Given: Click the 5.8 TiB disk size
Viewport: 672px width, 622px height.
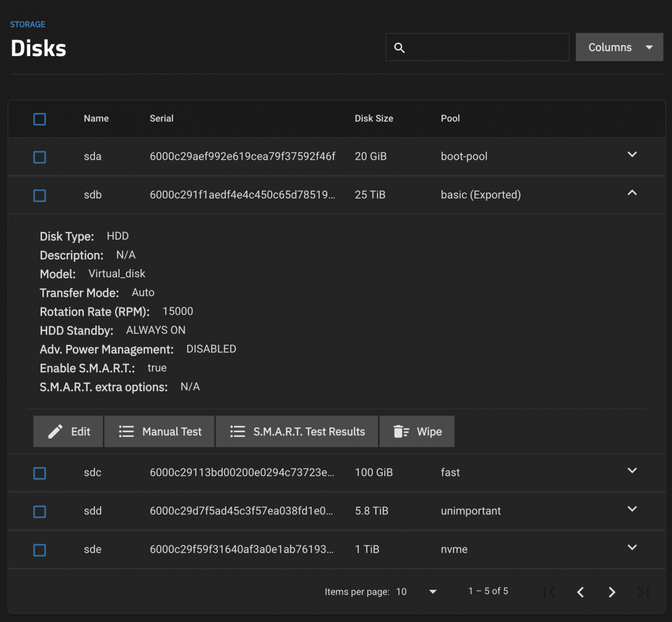Looking at the screenshot, I should coord(372,511).
